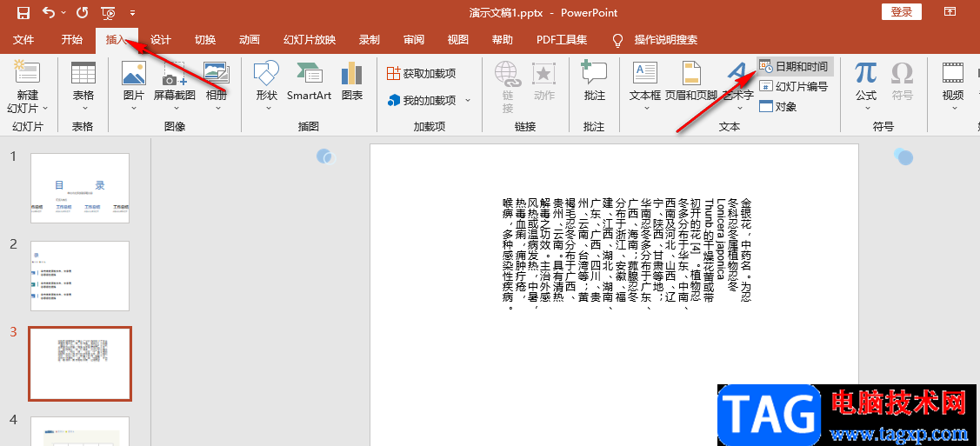This screenshot has width=980, height=446.
Task: Click 对象 insert object button
Action: (779, 106)
